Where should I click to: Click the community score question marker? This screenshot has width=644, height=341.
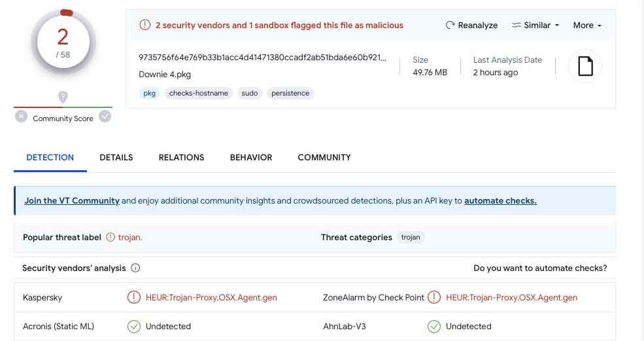(x=63, y=97)
